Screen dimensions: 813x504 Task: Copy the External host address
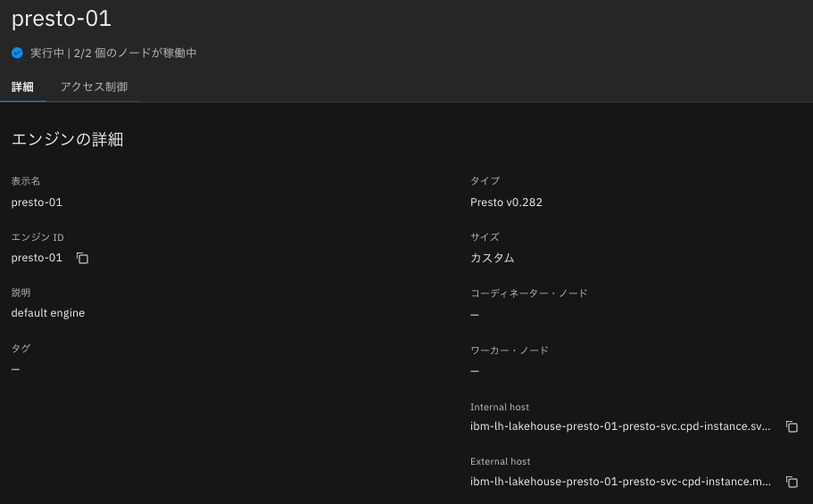[x=792, y=482]
